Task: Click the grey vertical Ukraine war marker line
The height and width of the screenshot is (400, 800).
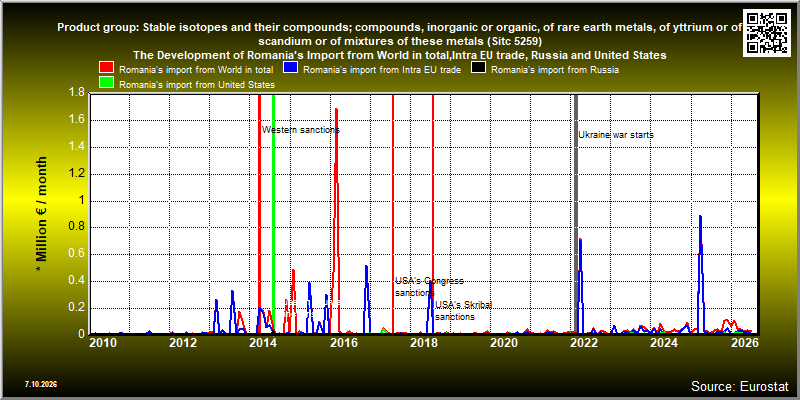Action: tap(576, 214)
